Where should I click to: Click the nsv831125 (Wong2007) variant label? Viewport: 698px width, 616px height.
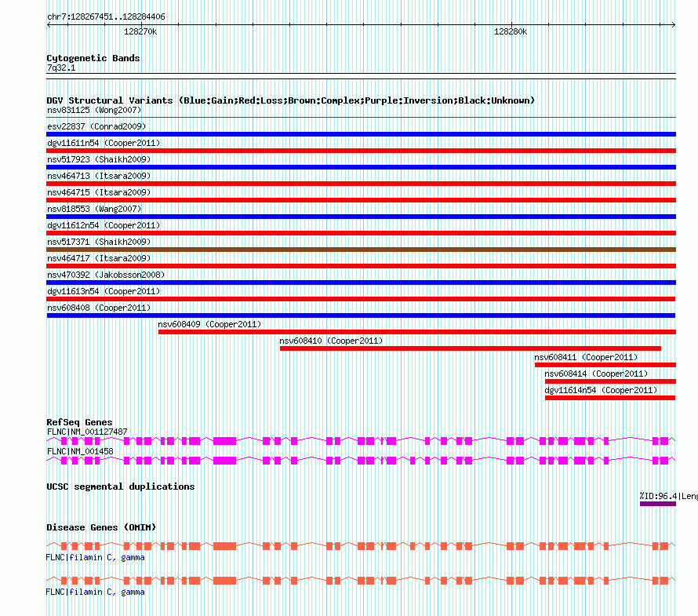click(x=94, y=110)
